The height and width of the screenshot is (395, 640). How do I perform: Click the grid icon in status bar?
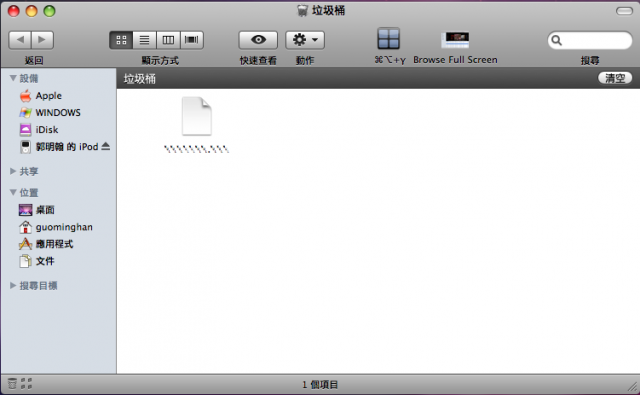pyautogui.click(x=26, y=384)
